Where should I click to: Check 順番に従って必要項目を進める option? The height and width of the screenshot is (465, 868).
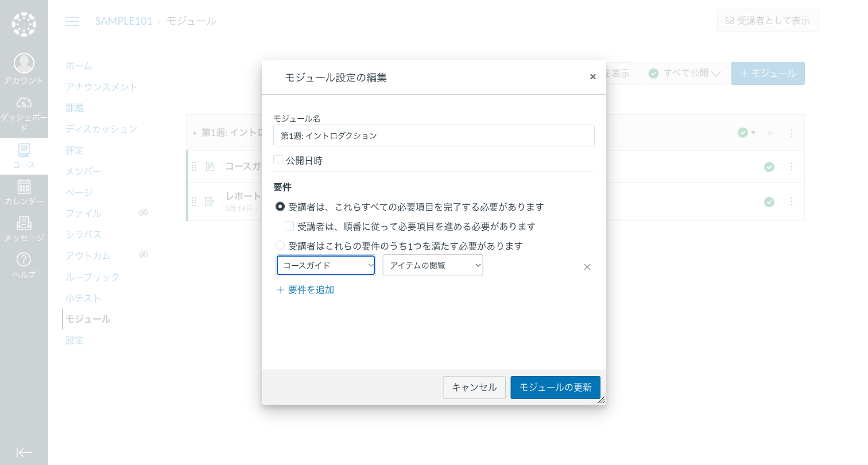289,226
